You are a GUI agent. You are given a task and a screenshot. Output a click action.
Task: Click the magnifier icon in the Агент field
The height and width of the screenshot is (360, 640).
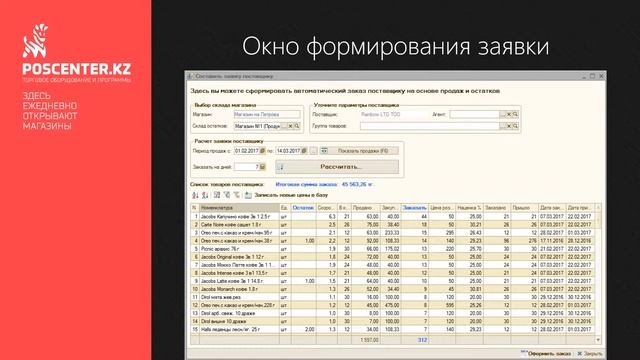(x=516, y=115)
